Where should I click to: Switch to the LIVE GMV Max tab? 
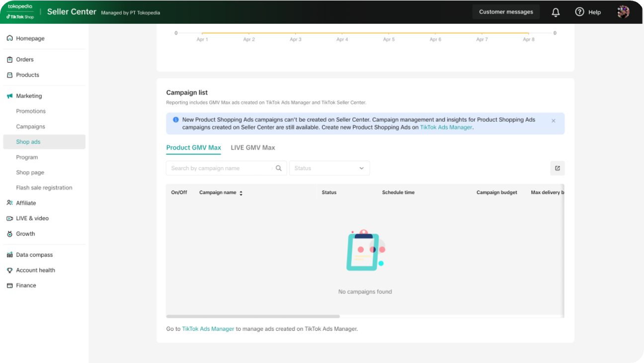coord(252,148)
